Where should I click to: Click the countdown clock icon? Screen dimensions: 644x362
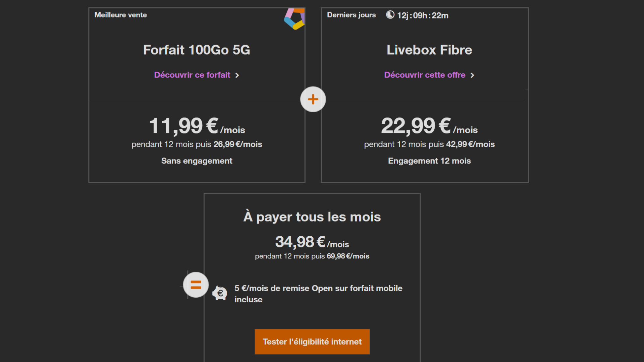coord(390,15)
